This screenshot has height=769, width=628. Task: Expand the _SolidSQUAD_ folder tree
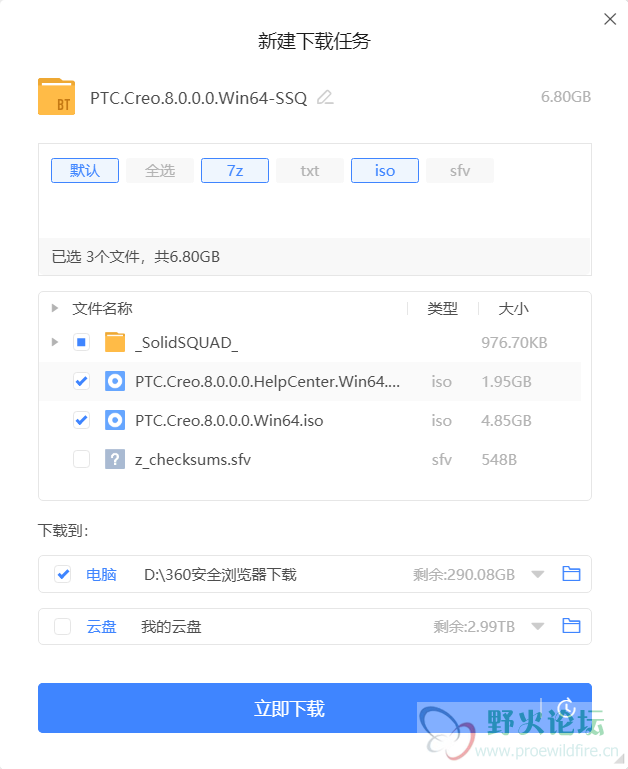[55, 342]
